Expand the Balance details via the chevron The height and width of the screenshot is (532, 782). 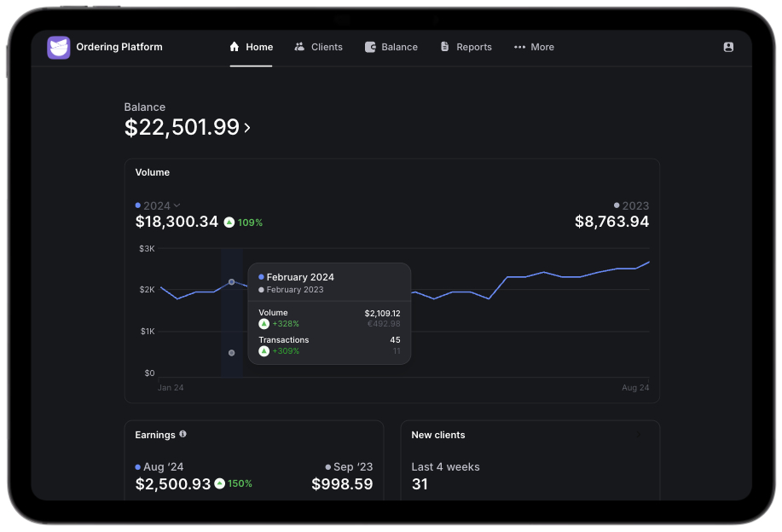(247, 127)
